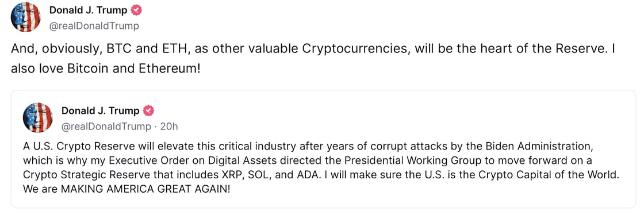The width and height of the screenshot is (644, 214).
Task: Open Donald J. Trump name on the main post
Action: [x=88, y=11]
